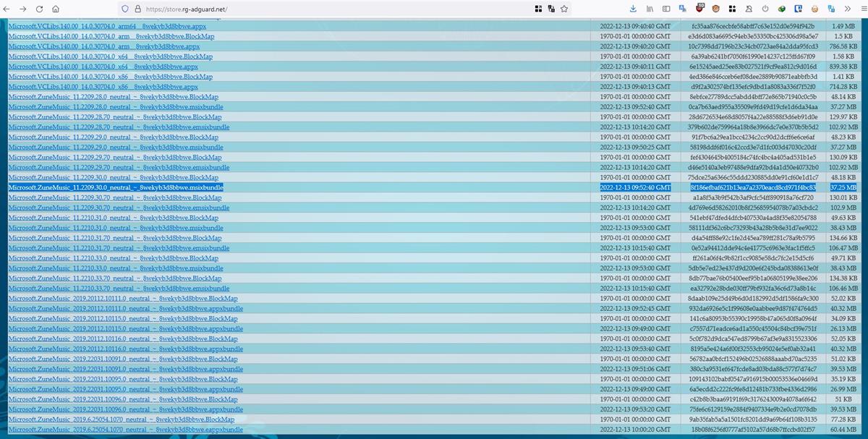The image size is (868, 439).
Task: Download ZuneMusic 2019.22031.10091.0 appxbundle
Action: [x=126, y=370]
